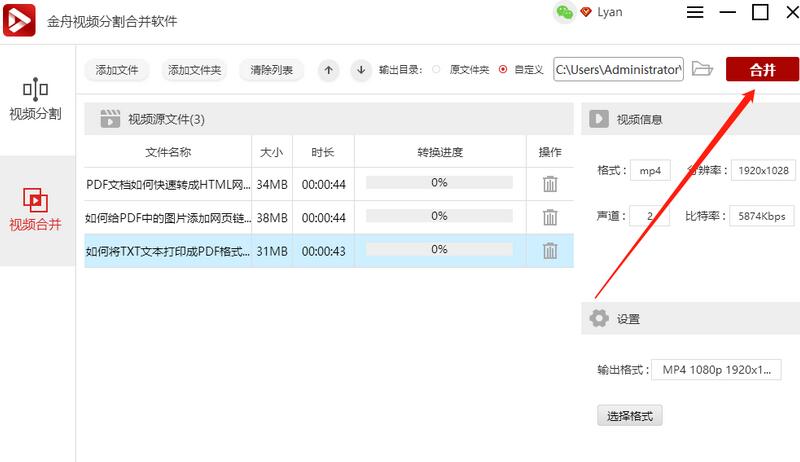800x462 pixels.
Task: Open the hamburger menu in title bar
Action: pos(696,12)
